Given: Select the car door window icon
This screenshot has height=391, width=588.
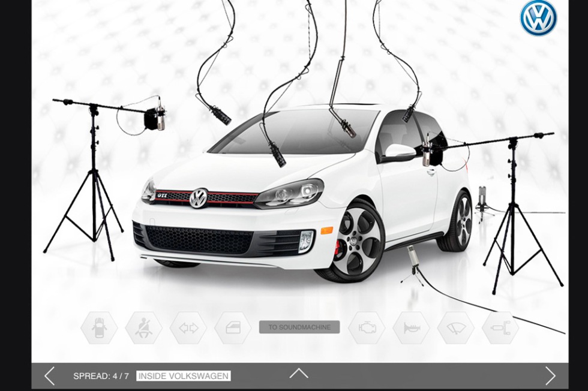Looking at the screenshot, I should (x=232, y=328).
